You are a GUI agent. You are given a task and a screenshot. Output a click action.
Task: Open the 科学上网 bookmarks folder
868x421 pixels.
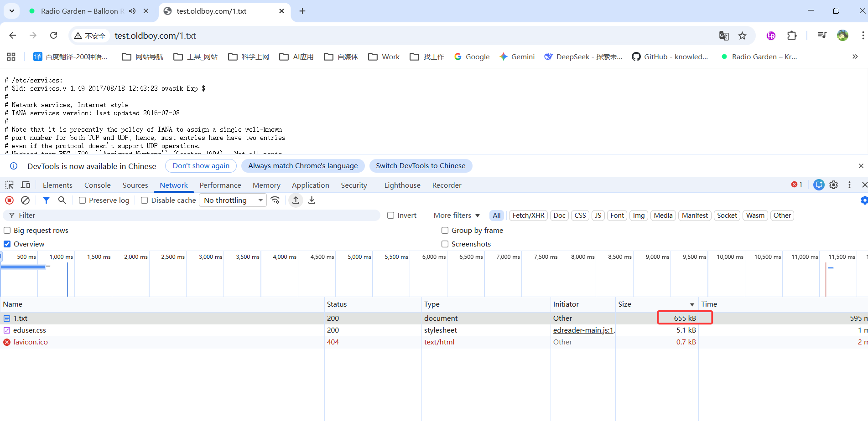249,56
